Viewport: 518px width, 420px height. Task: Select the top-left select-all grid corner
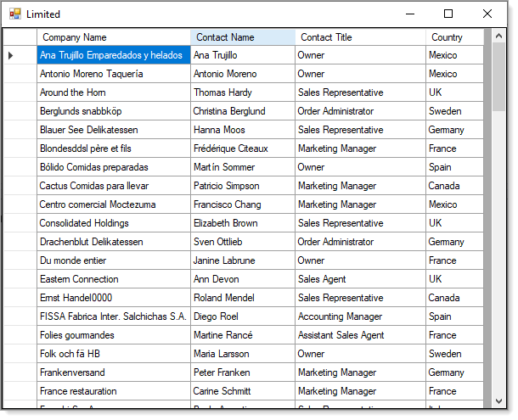pyautogui.click(x=20, y=37)
